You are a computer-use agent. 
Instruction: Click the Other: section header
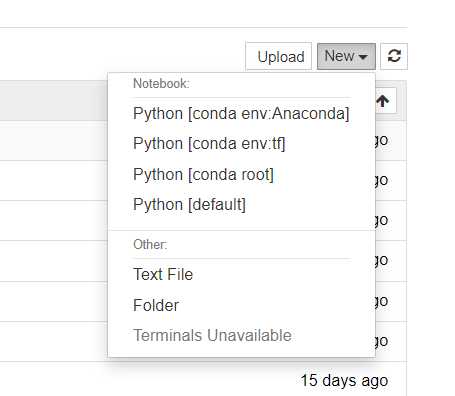point(150,244)
